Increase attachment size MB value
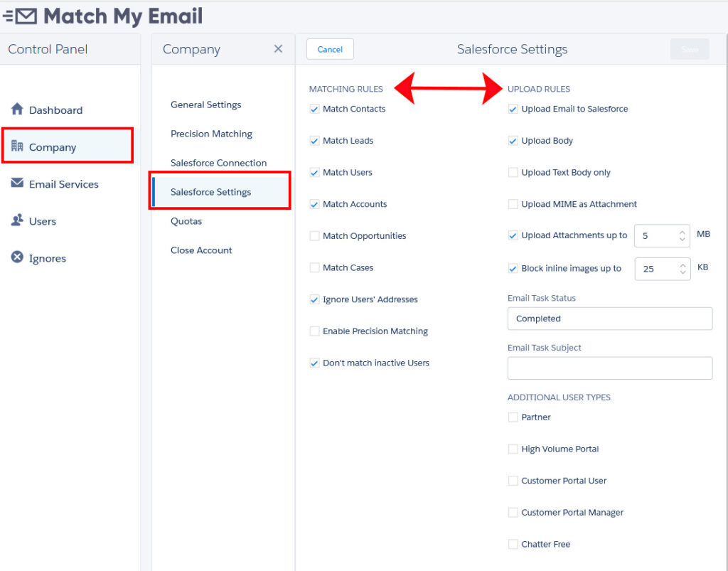The height and width of the screenshot is (571, 728). 682,232
